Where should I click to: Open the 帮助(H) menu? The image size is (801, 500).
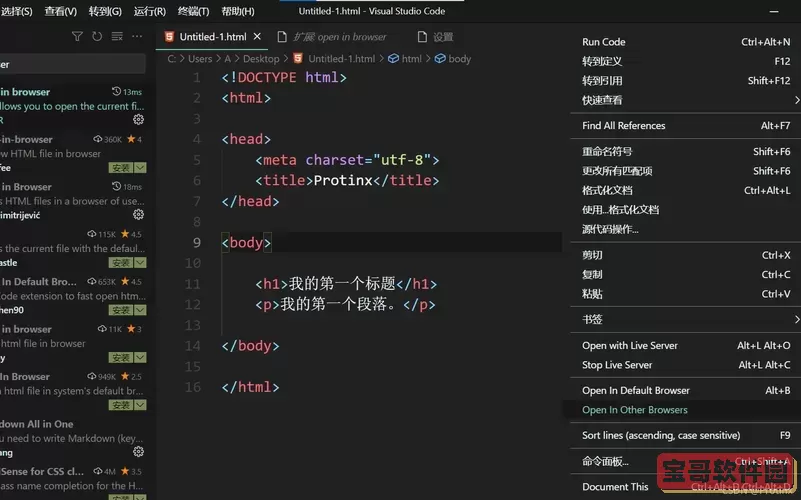coord(238,11)
